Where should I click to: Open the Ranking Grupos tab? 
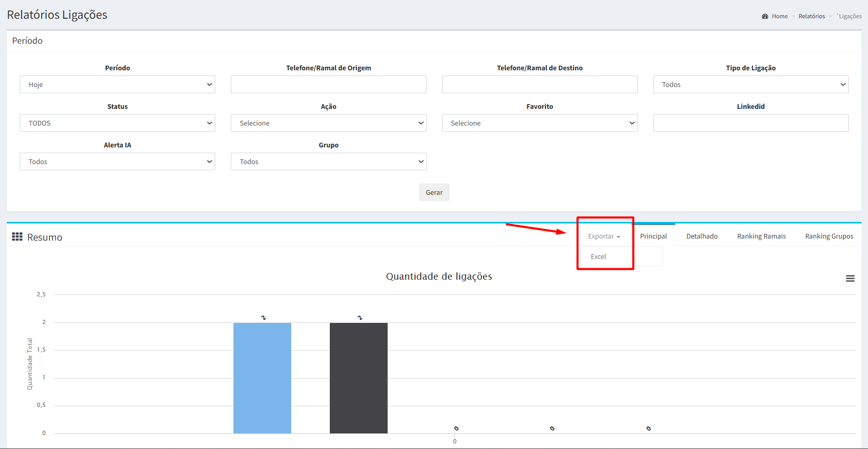coord(828,236)
